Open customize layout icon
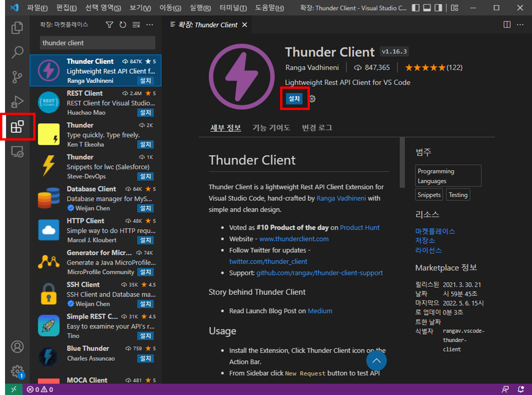 [455, 8]
